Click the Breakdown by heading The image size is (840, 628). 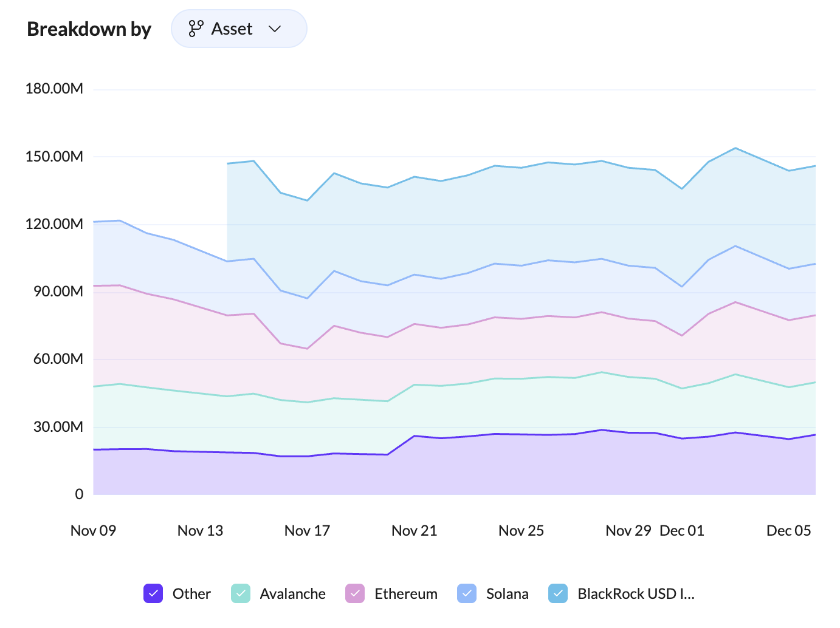pyautogui.click(x=89, y=29)
